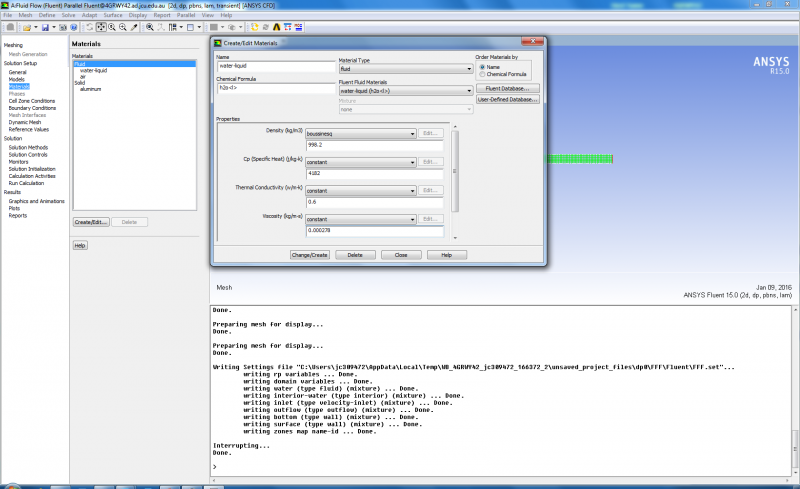This screenshot has width=800, height=489.
Task: Click the cube display toolbar icon
Action: 232,27
